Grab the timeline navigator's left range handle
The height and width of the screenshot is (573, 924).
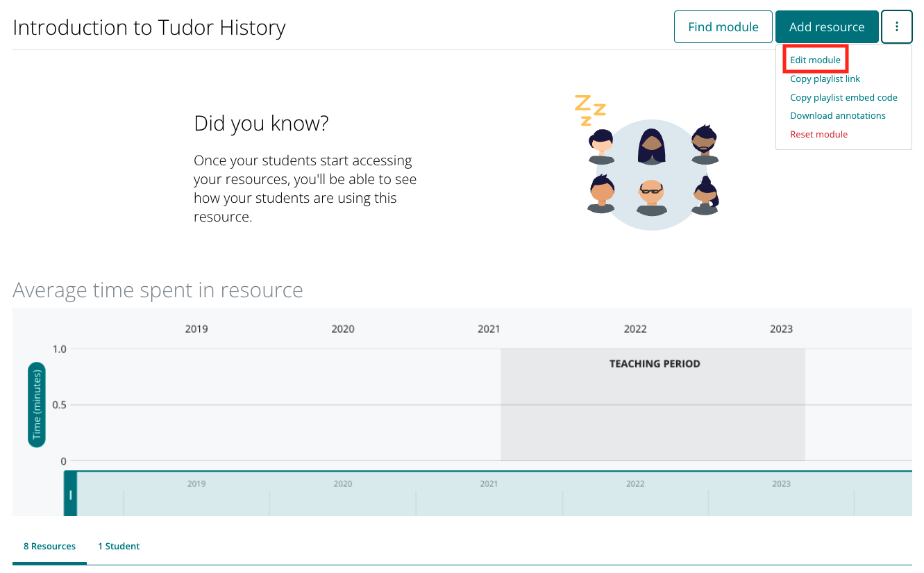coord(70,494)
